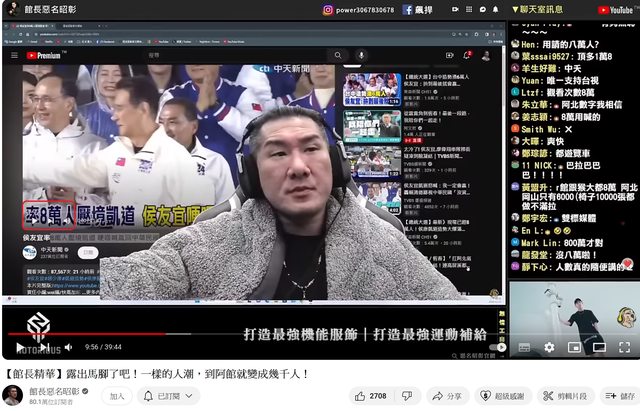The width and height of the screenshot is (640, 411).
Task: Click the first suggested video thumbnail in the stream
Action: [372, 90]
